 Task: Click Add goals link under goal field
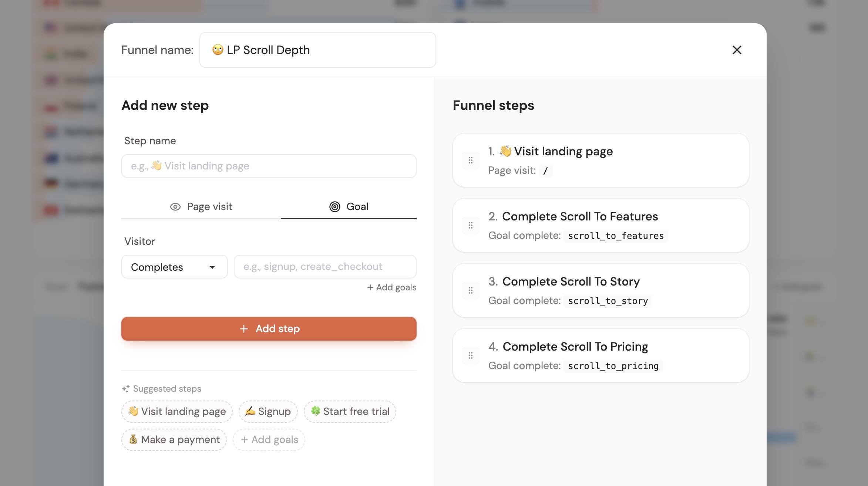pyautogui.click(x=391, y=287)
